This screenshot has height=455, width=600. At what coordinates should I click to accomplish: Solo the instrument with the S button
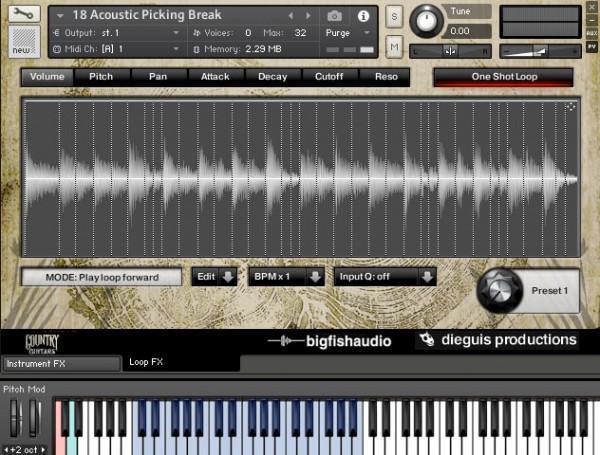393,17
